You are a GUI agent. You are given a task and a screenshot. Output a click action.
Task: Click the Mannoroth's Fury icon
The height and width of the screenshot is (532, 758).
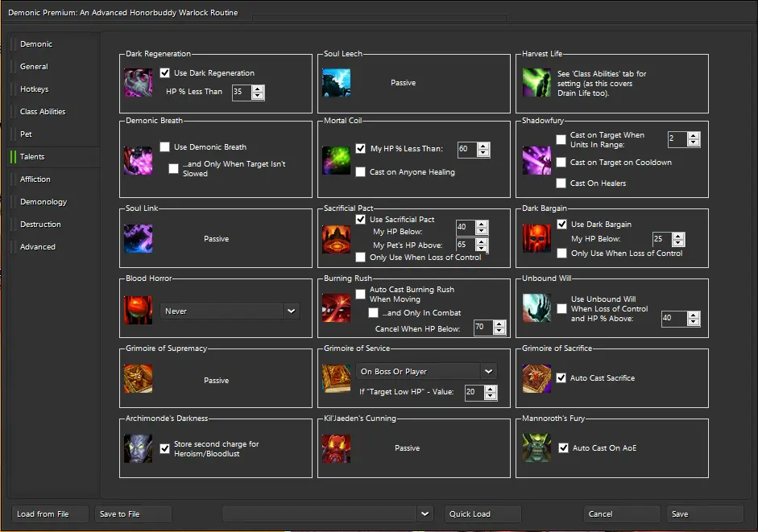(x=536, y=448)
